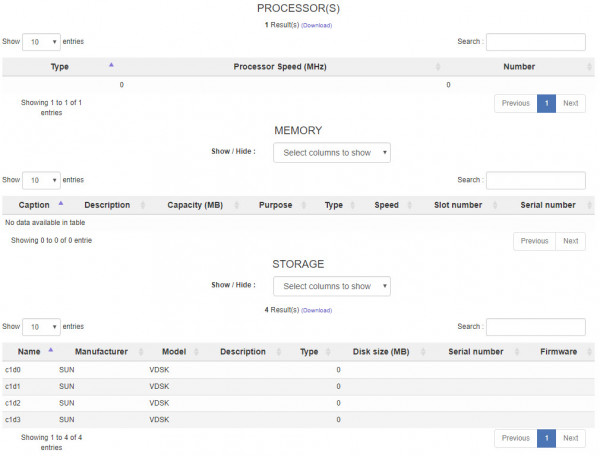Open storage table entries count dropdown
The height and width of the screenshot is (456, 600).
tap(41, 327)
